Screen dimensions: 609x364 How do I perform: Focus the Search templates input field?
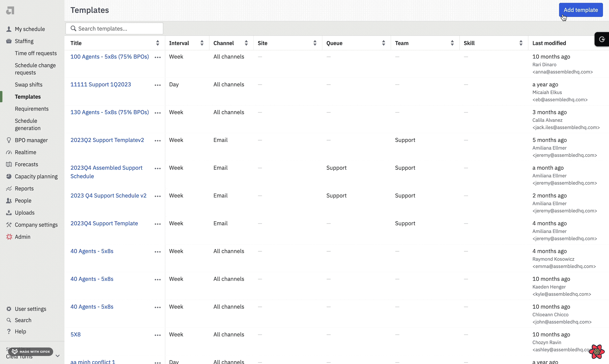tap(114, 29)
